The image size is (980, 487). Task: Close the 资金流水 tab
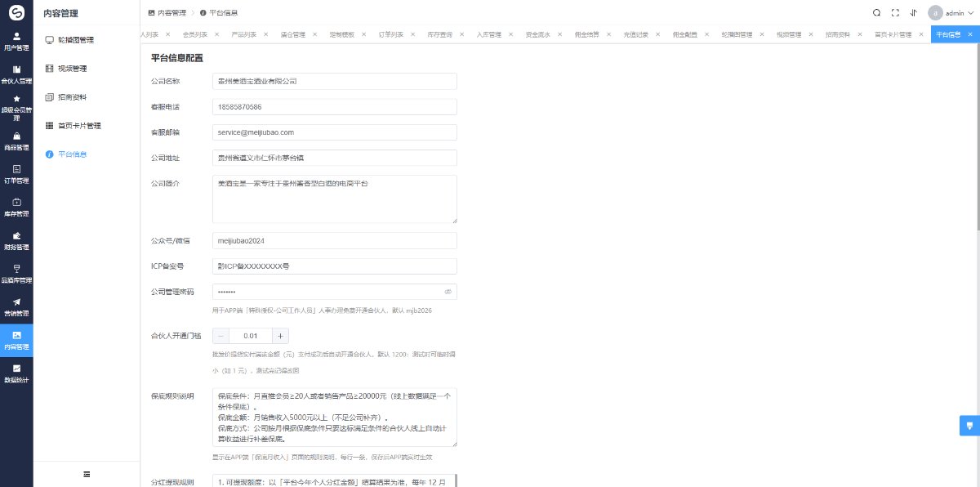(559, 35)
